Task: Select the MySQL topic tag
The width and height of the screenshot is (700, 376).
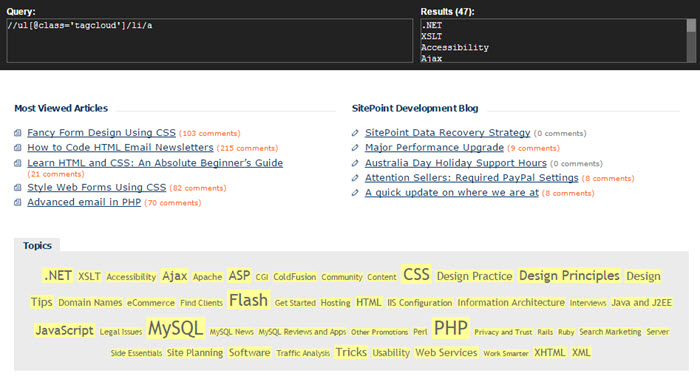Action: coord(176,328)
